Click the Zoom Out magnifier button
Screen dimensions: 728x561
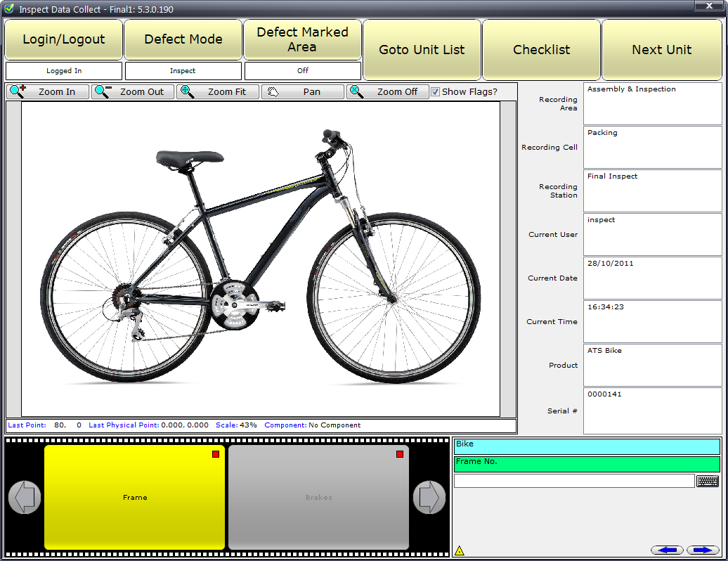point(134,92)
